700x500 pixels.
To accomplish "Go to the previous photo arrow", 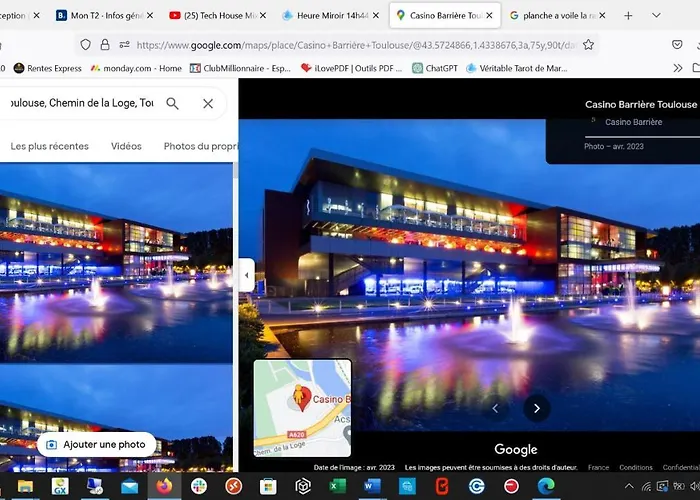I will tap(495, 408).
